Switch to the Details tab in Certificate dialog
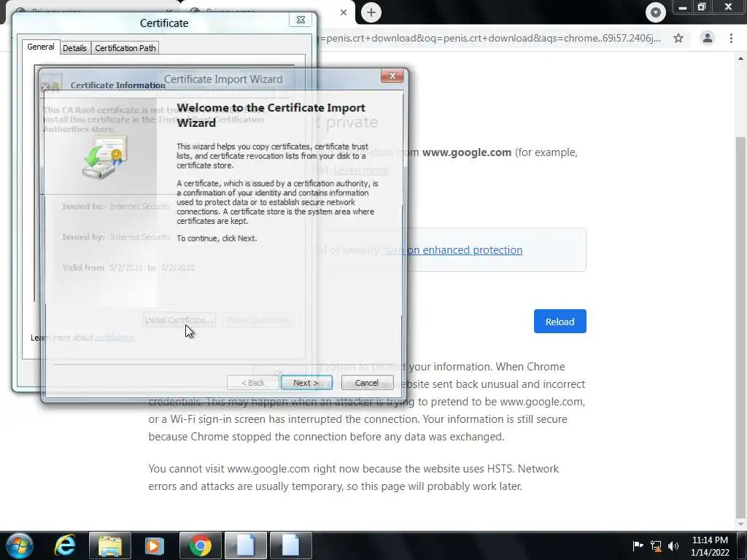747x560 pixels. pos(75,48)
